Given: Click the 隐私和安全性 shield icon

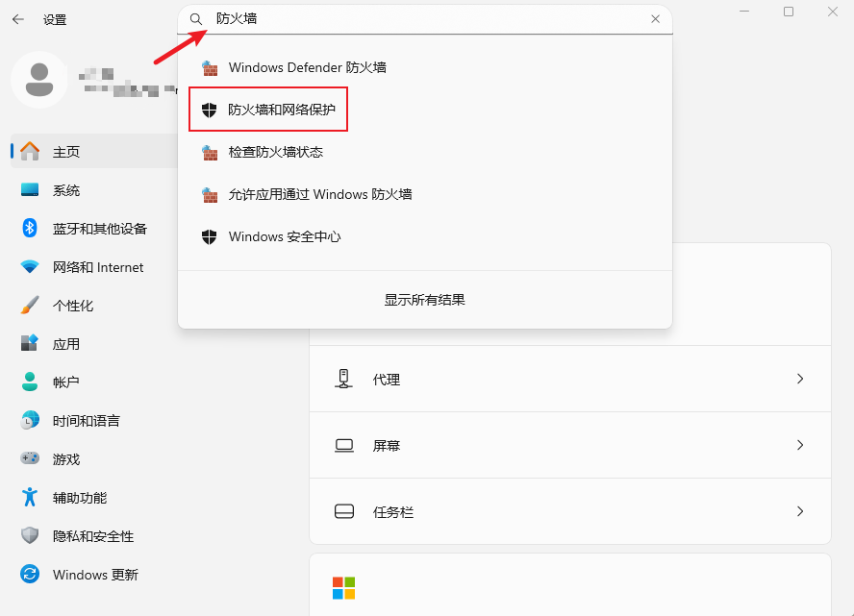Looking at the screenshot, I should tap(30, 535).
